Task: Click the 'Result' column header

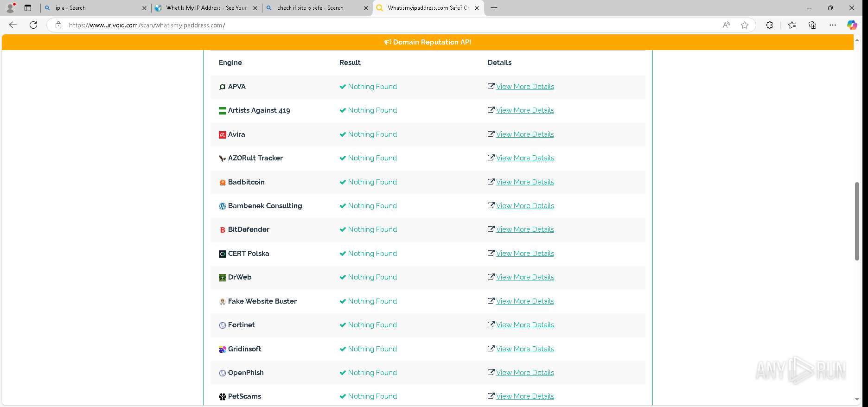Action: click(x=350, y=63)
